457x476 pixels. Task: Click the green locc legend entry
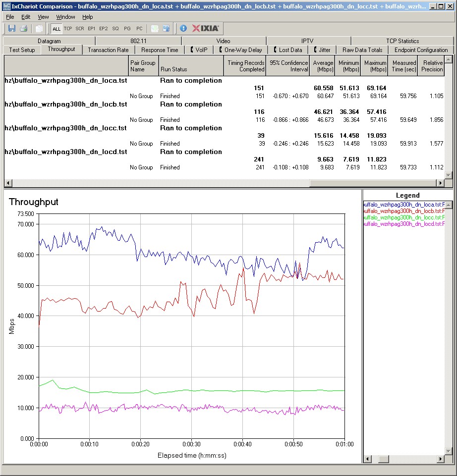tap(404, 217)
